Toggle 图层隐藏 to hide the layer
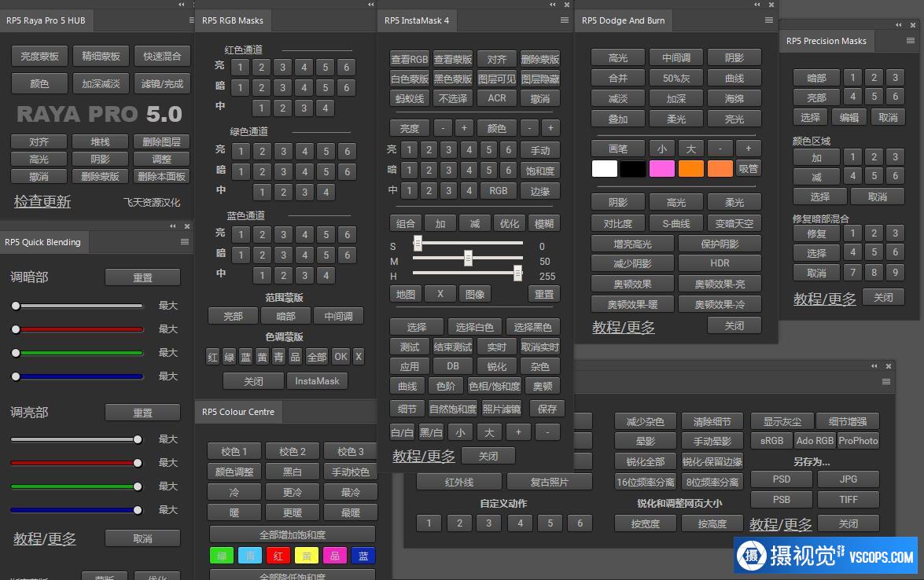The image size is (924, 580). (x=540, y=79)
